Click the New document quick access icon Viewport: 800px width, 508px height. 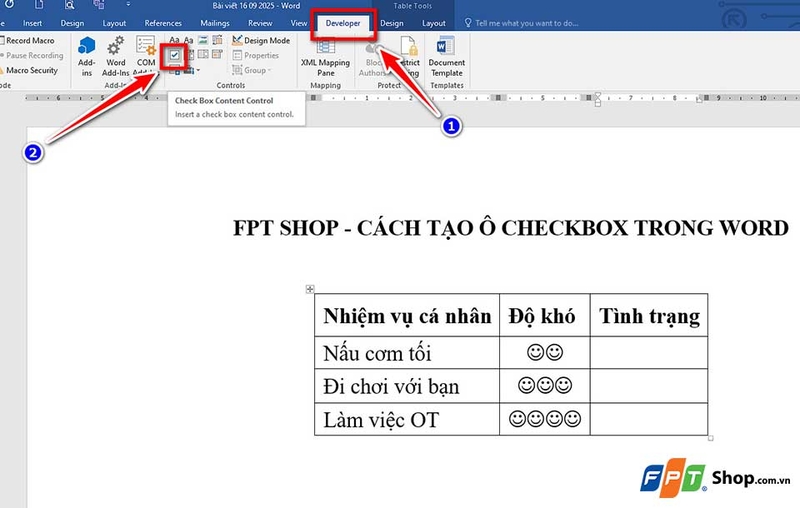coord(39,5)
